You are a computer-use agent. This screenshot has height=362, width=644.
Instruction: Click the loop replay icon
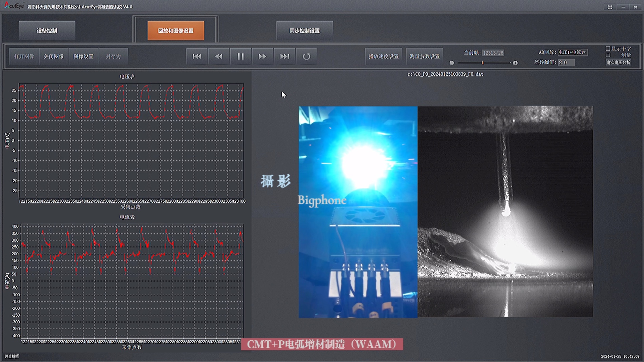tap(306, 56)
